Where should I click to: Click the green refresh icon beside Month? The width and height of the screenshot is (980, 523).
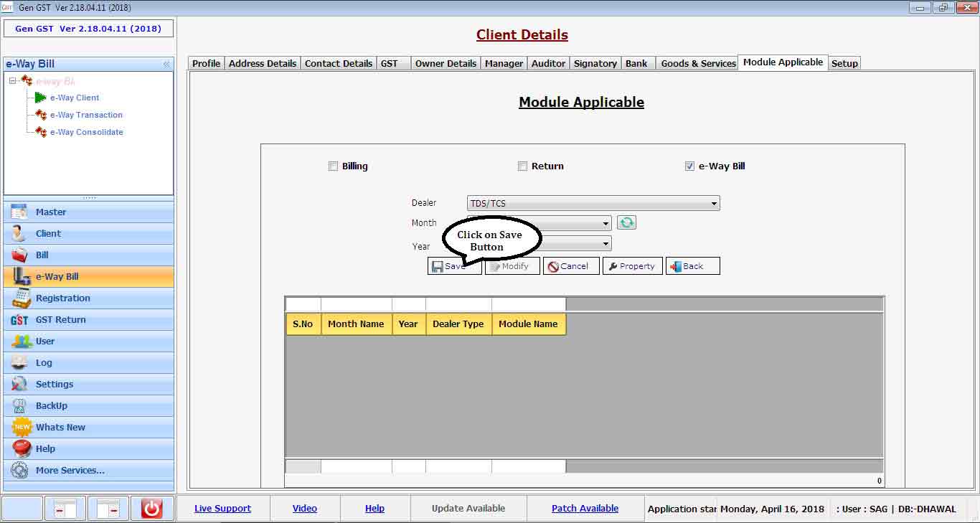click(626, 222)
